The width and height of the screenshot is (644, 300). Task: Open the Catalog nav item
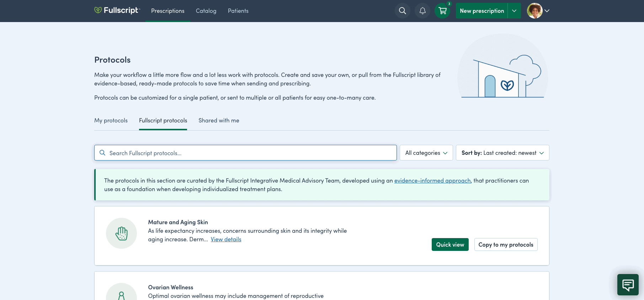206,11
